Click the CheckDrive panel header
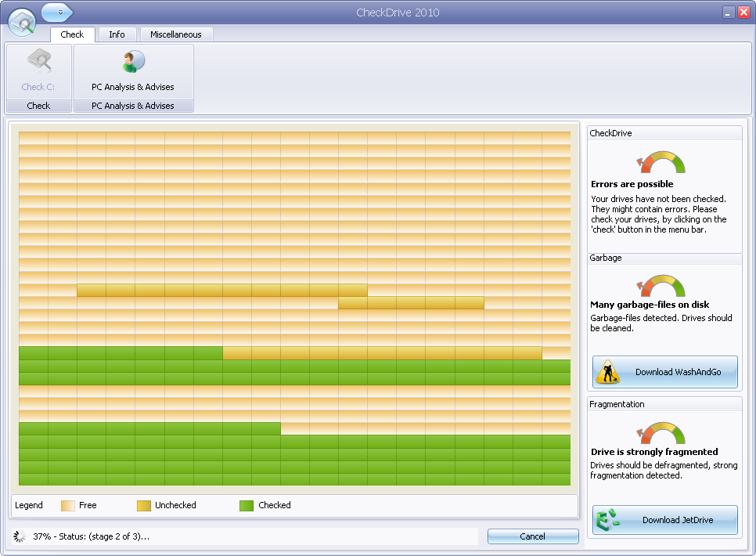This screenshot has width=756, height=556. [x=664, y=133]
